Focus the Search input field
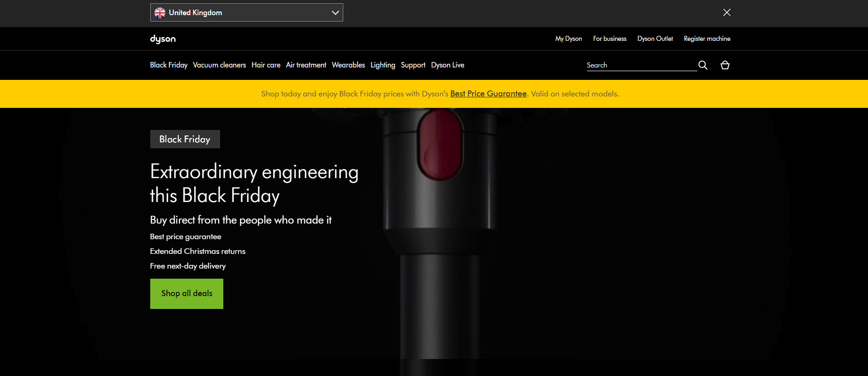This screenshot has height=376, width=868. click(641, 65)
